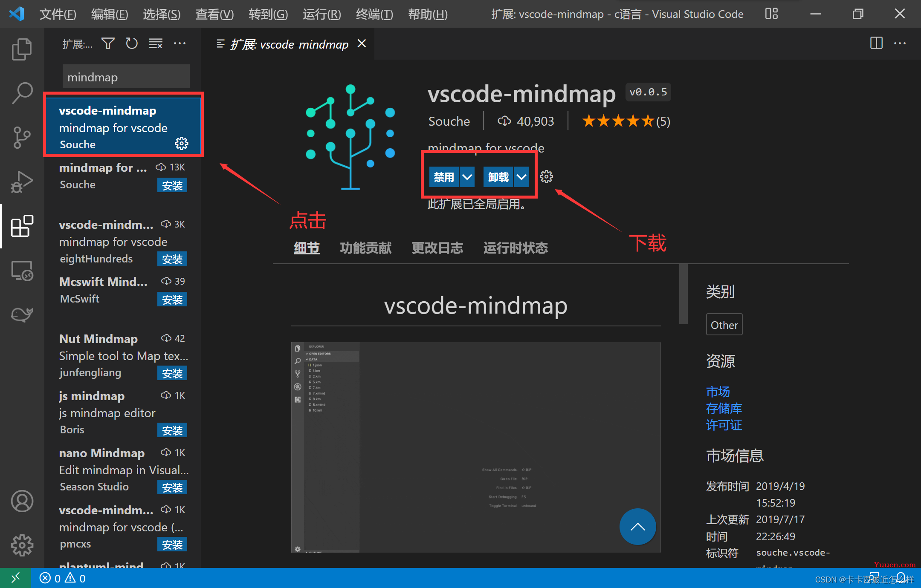This screenshot has height=588, width=921.
Task: Click the filter extensions icon
Action: point(108,43)
